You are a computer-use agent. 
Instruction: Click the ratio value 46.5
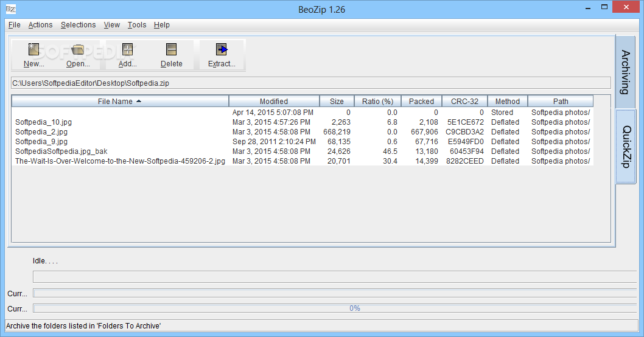click(x=390, y=151)
